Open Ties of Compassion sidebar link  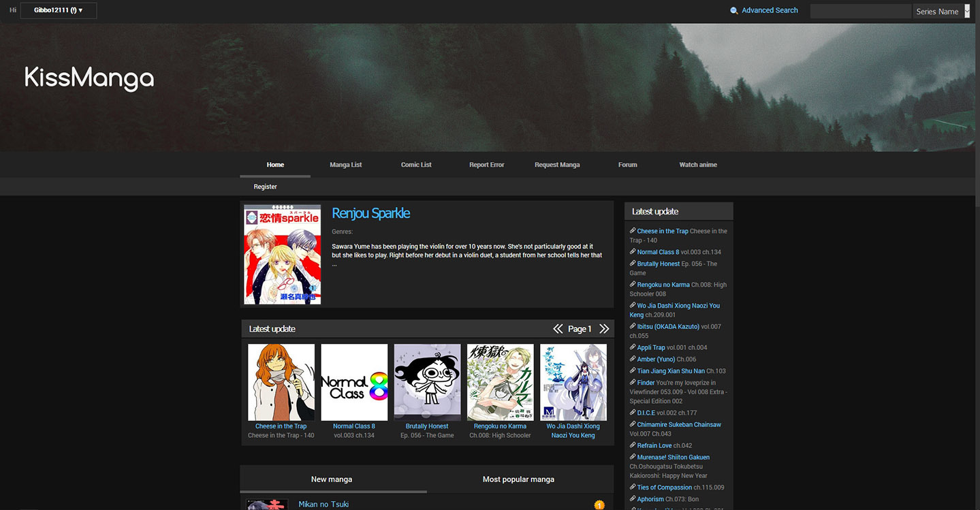coord(665,488)
